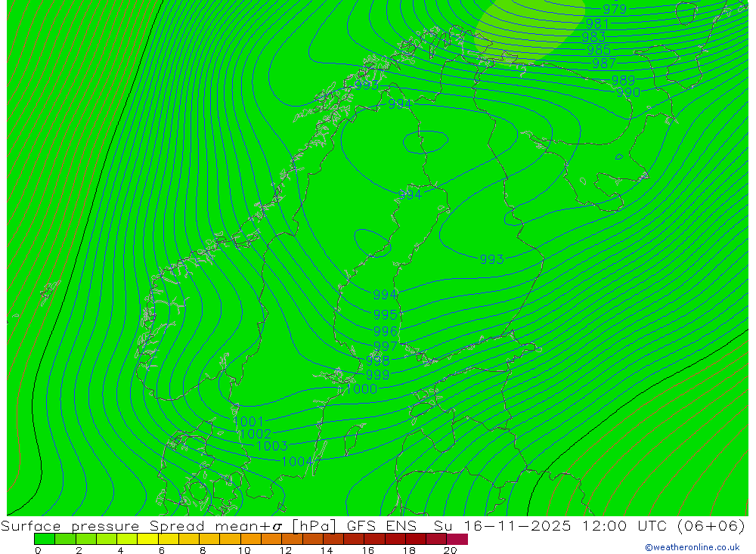Click the 979 isobar label

[x=615, y=8]
